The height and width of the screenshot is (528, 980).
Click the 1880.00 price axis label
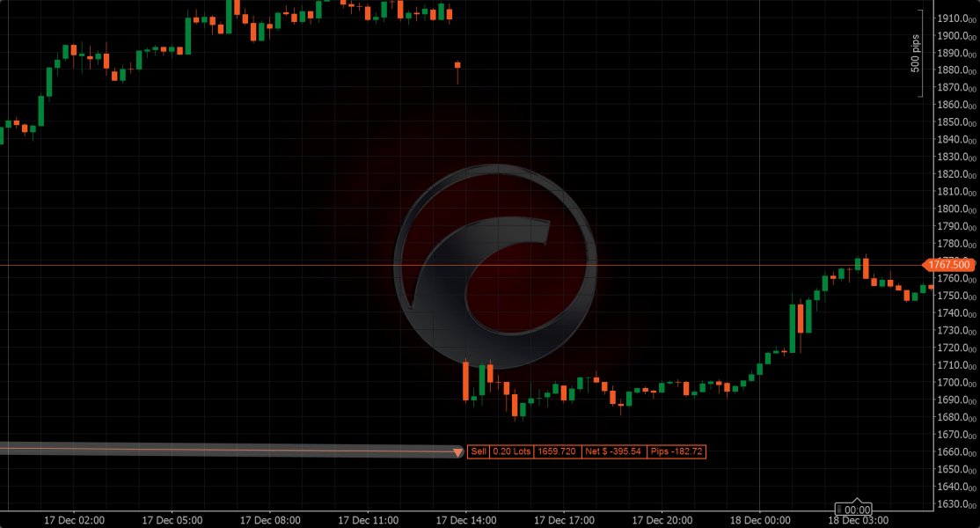[x=956, y=70]
